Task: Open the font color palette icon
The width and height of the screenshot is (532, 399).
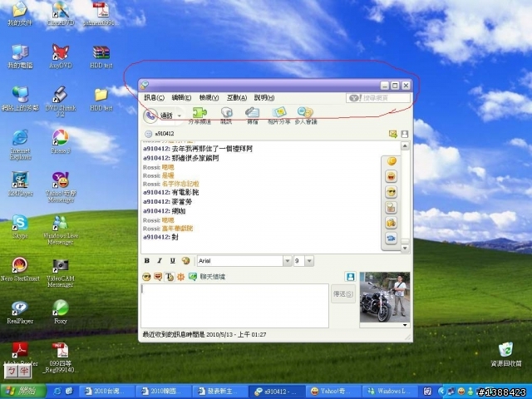Action: tap(185, 260)
